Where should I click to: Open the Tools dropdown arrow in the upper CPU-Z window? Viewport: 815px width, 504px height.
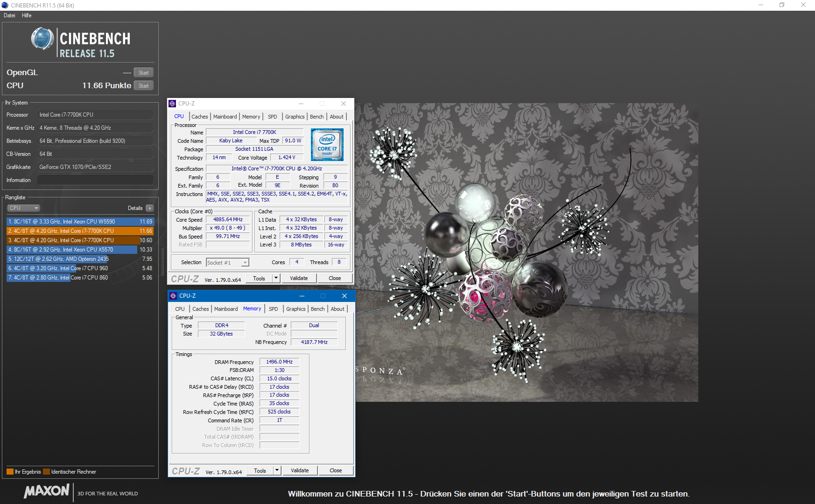tap(276, 278)
